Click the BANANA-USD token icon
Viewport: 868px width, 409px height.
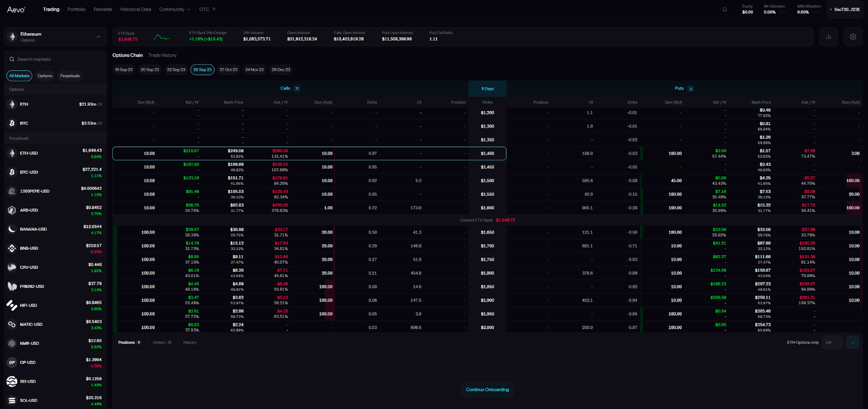tap(12, 229)
